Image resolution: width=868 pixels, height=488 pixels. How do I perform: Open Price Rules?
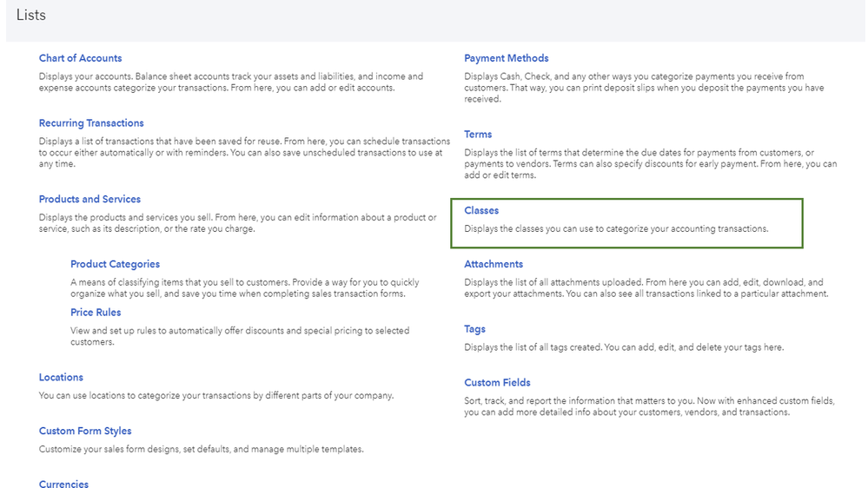point(96,313)
